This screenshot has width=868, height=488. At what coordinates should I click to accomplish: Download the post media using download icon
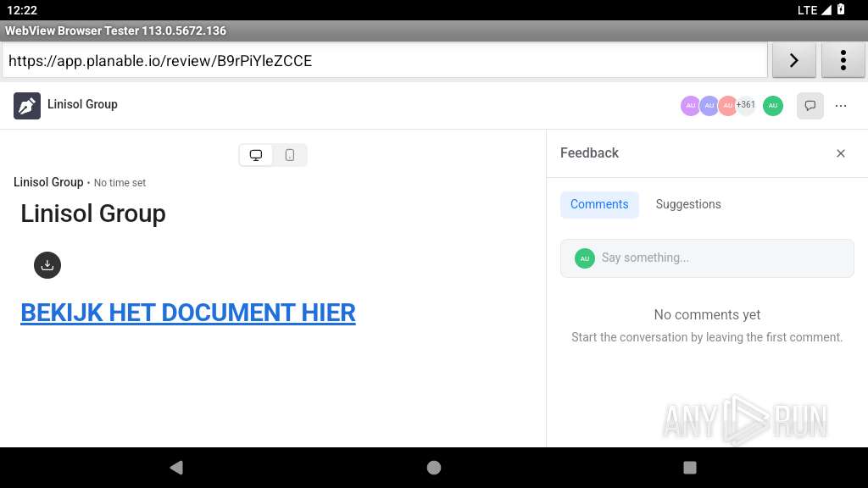pos(47,265)
